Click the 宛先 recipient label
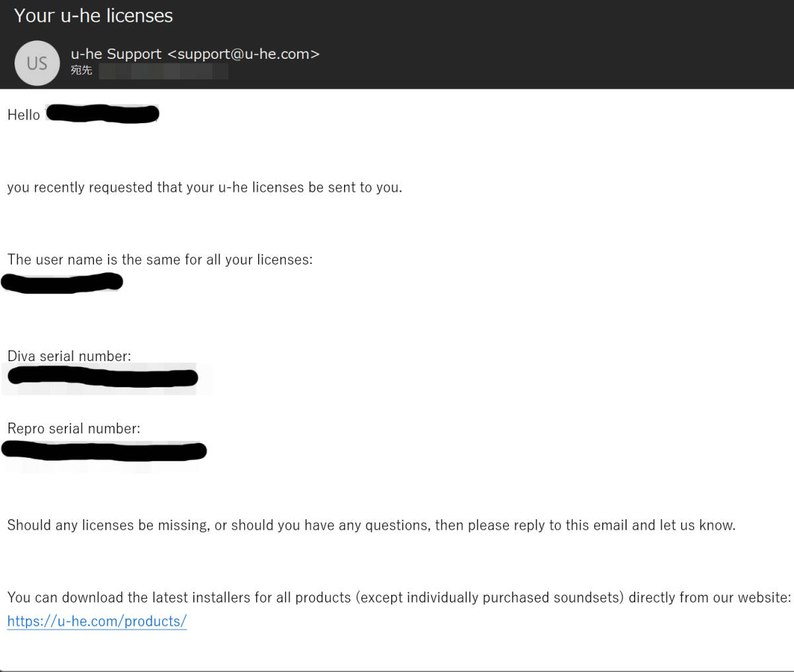The image size is (794, 672). (81, 70)
